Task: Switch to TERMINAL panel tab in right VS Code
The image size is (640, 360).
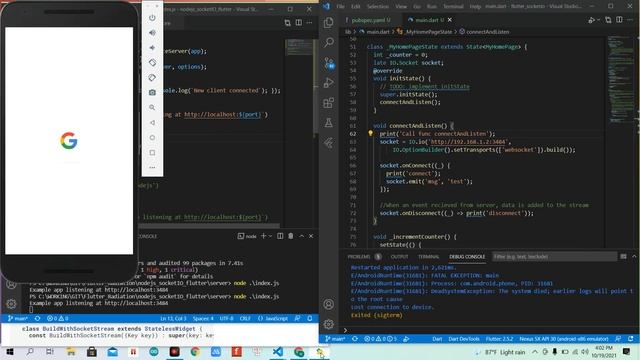Action: [429, 256]
